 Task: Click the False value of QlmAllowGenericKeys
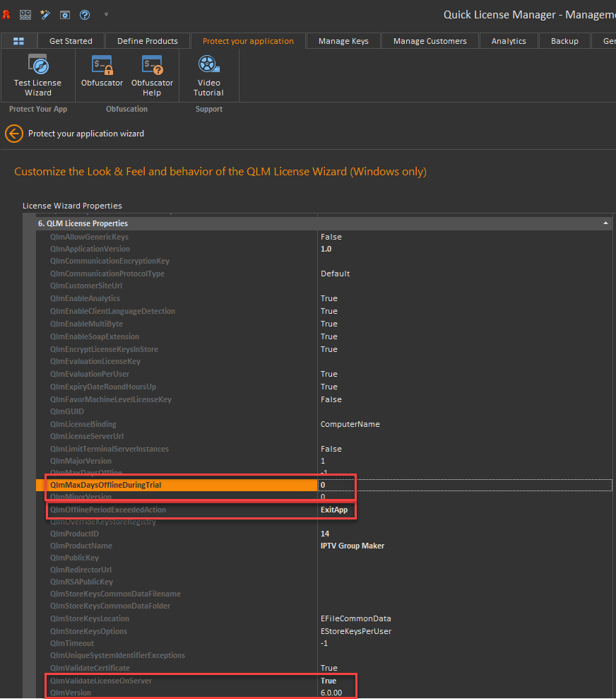point(331,237)
